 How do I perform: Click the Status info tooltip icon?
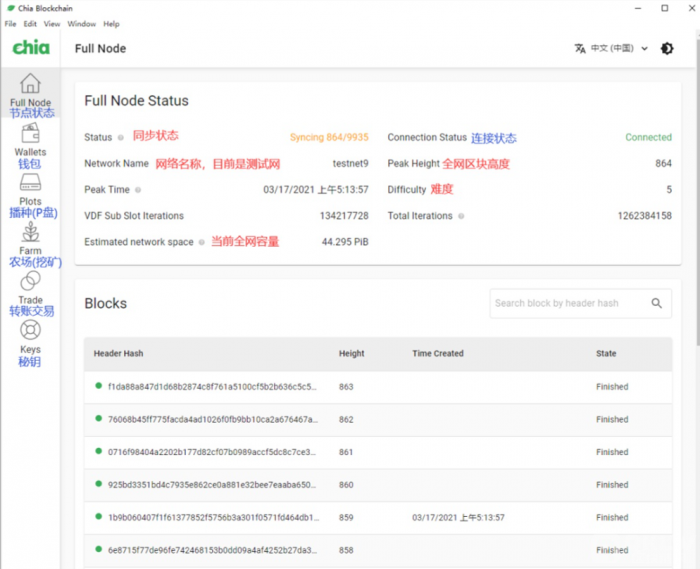pyautogui.click(x=121, y=137)
